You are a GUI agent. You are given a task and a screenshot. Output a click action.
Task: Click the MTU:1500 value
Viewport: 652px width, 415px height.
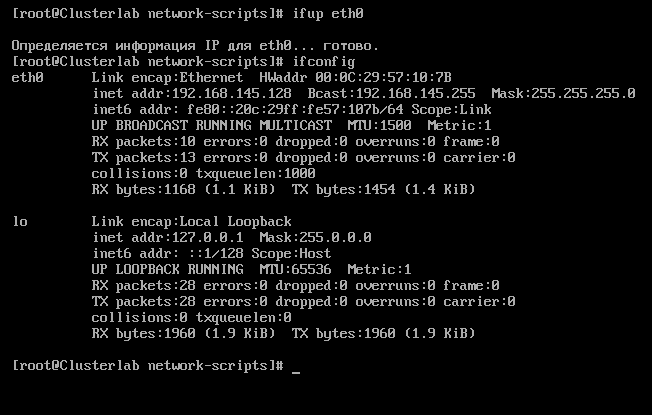[x=380, y=126]
